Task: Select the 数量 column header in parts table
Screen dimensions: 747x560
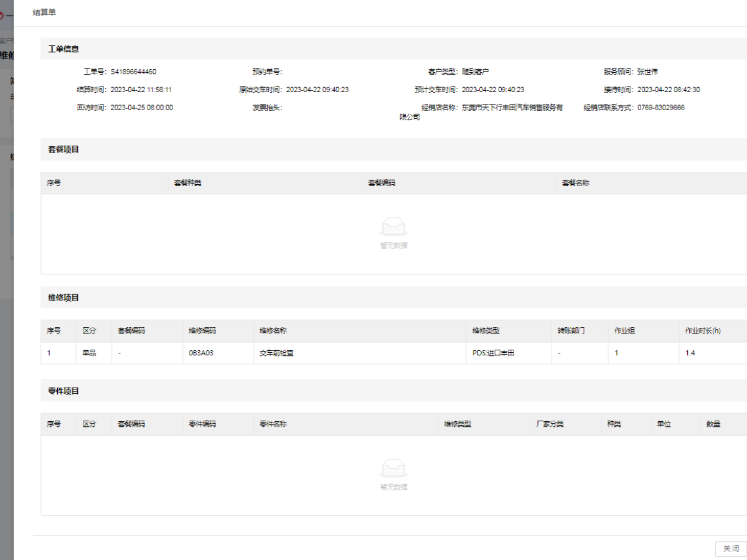Action: (713, 424)
